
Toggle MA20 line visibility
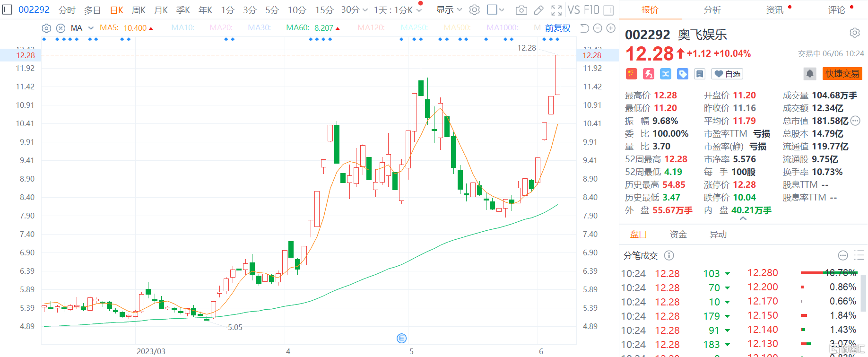(x=221, y=28)
